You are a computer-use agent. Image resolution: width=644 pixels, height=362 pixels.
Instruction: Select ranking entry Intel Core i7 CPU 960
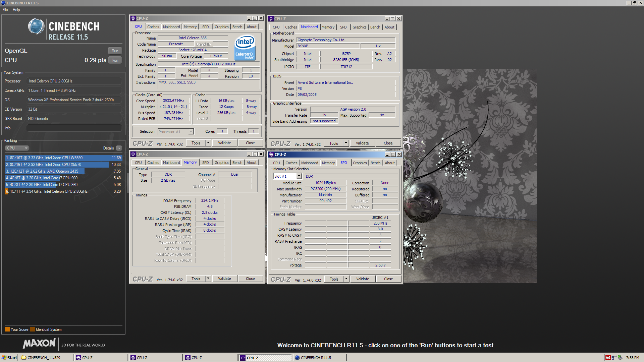[x=63, y=178]
